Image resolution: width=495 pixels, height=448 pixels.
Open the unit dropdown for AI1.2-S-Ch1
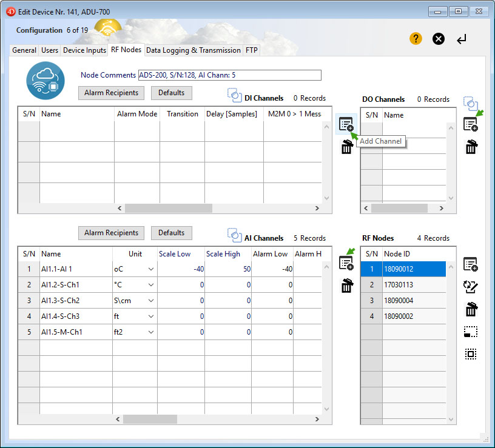pyautogui.click(x=151, y=285)
